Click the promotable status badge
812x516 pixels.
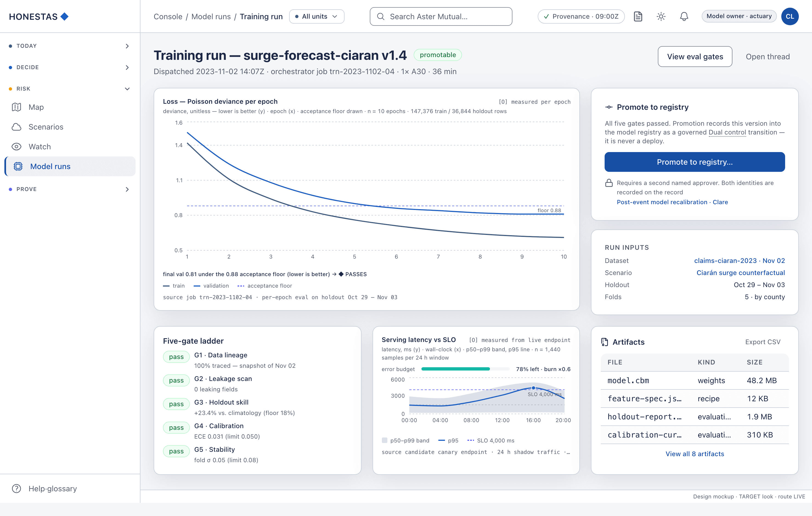438,55
